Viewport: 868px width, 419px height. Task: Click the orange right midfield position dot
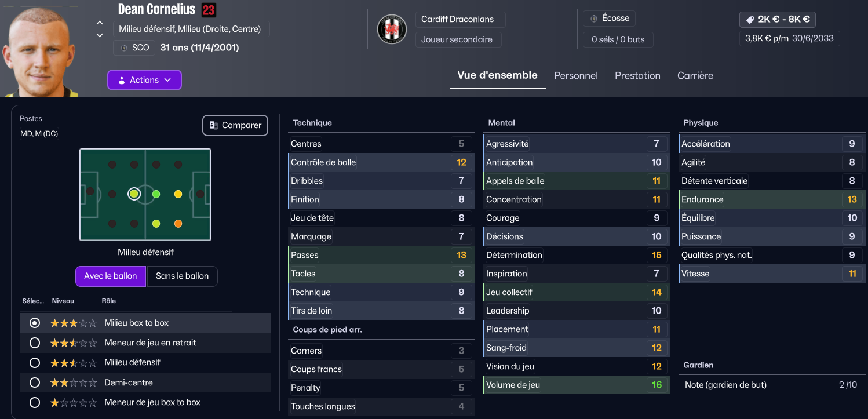pos(178,224)
